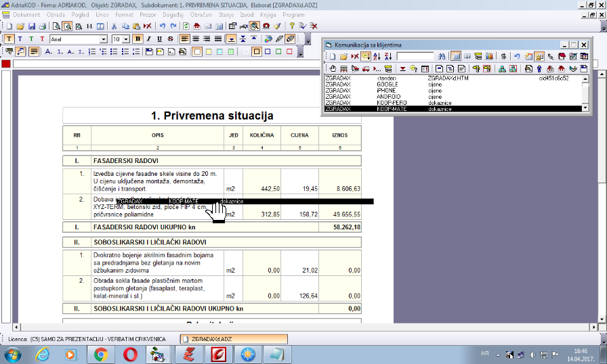This screenshot has height=364, width=607.
Task: Click red delete X icon in Komunikacija toolbar
Action: [354, 56]
